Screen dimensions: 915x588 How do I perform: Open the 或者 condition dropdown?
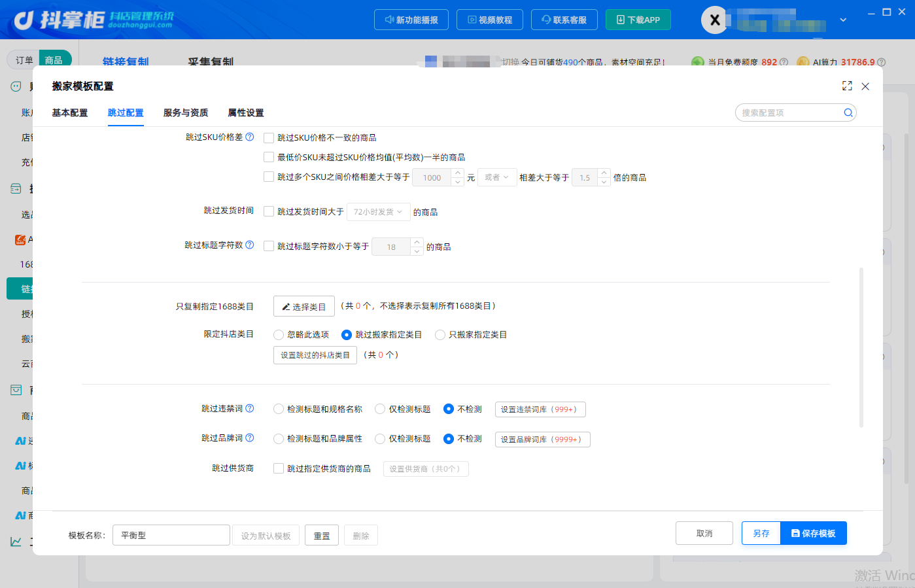coord(497,177)
